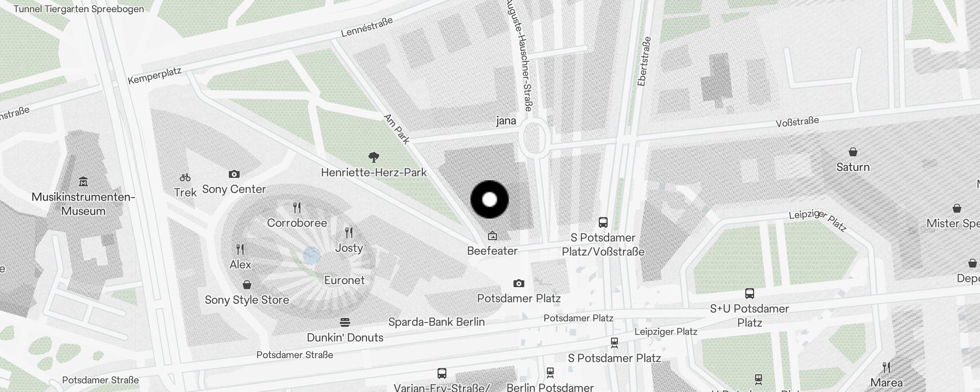Open the Corroboree restaurant icon
The width and height of the screenshot is (980, 392).
pos(297,208)
